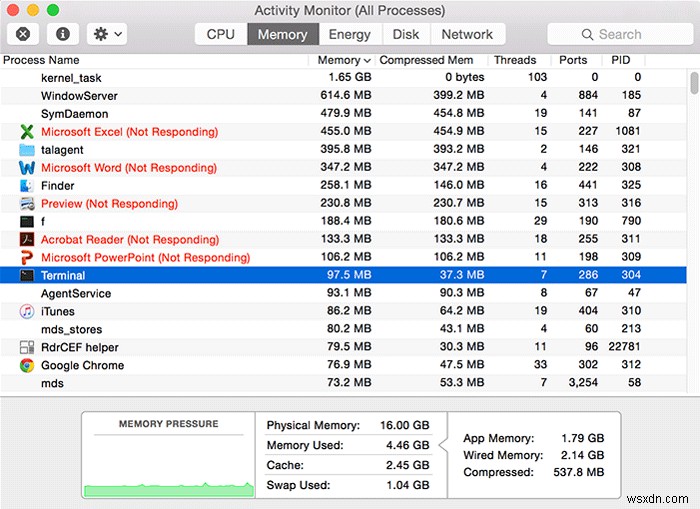The image size is (700, 509).
Task: Open the gear actions dropdown menu
Action: coord(106,34)
